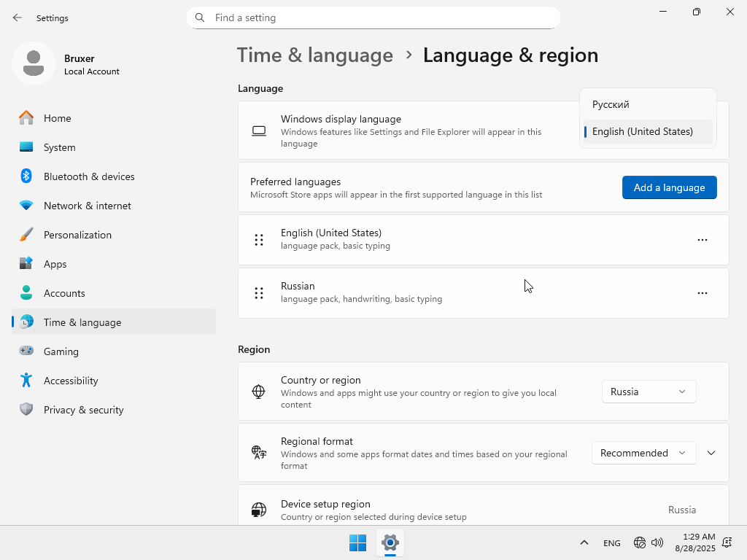Click the Bluetooth & devices sidebar icon
This screenshot has width=747, height=560.
pyautogui.click(x=26, y=176)
